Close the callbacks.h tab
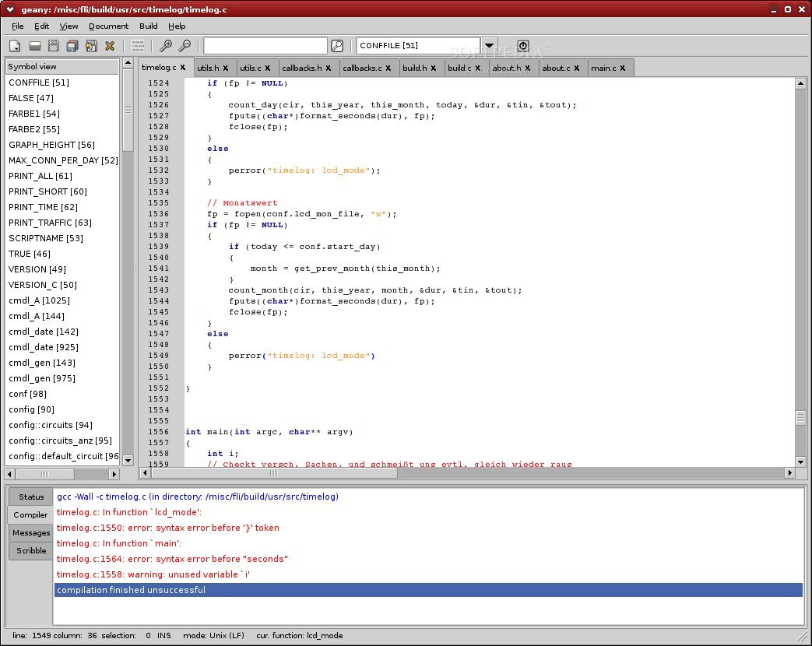The width and height of the screenshot is (812, 646). pos(329,68)
